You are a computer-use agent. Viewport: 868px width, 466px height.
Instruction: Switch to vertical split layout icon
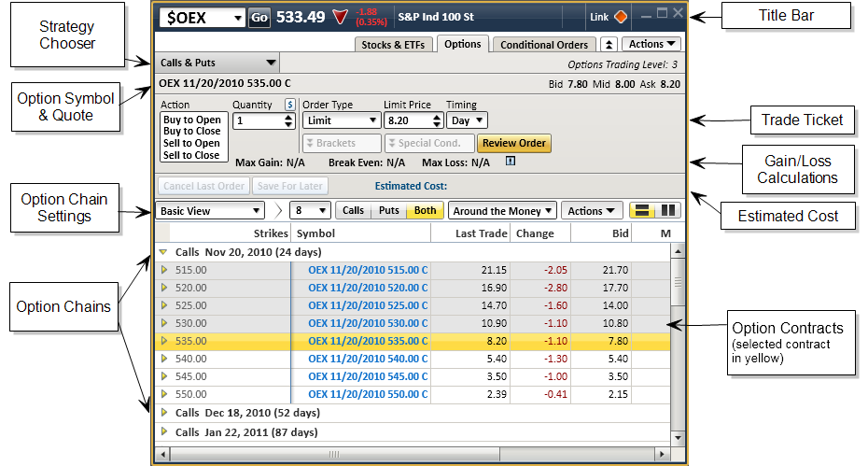(668, 211)
